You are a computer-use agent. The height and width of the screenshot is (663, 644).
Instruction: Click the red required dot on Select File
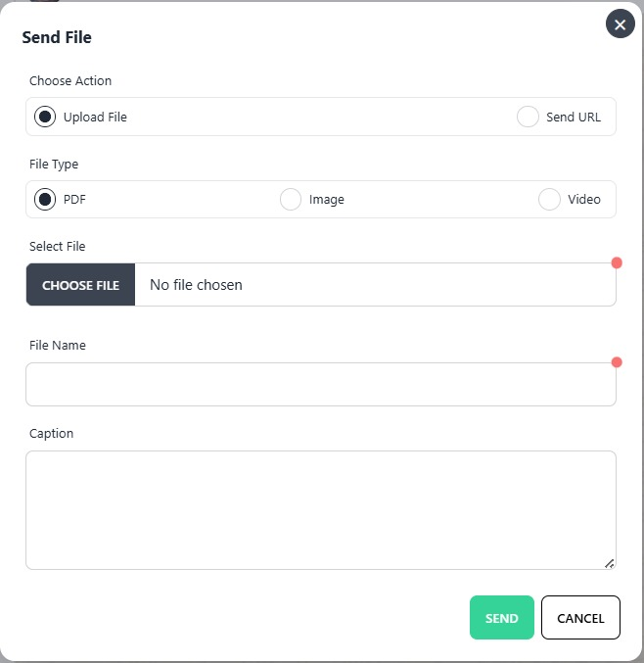tap(617, 262)
